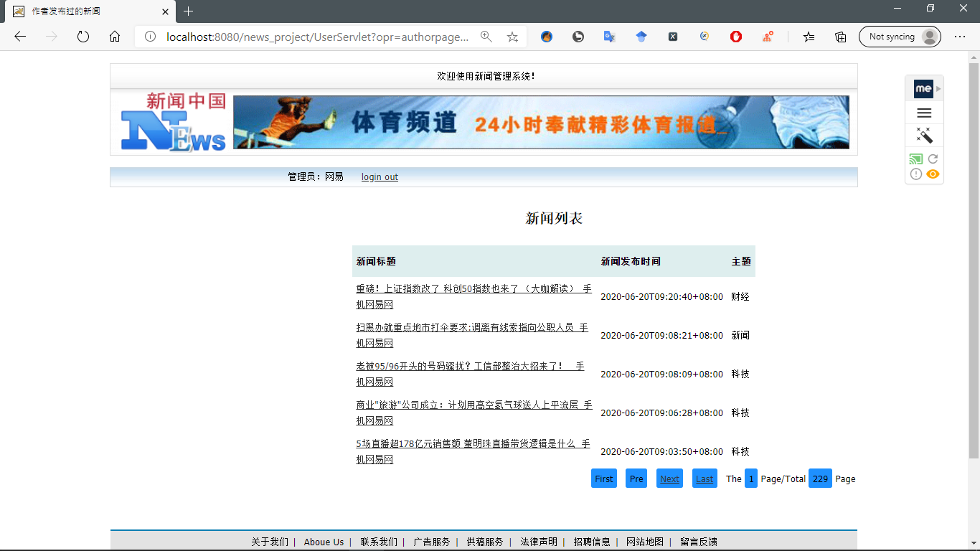
Task: Go to First page button
Action: point(604,479)
